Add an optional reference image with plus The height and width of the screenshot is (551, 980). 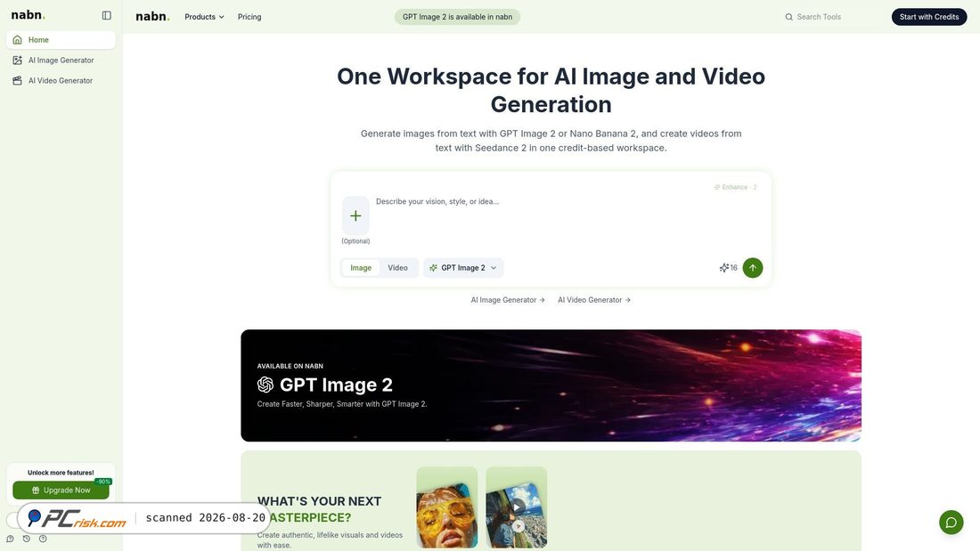point(355,215)
